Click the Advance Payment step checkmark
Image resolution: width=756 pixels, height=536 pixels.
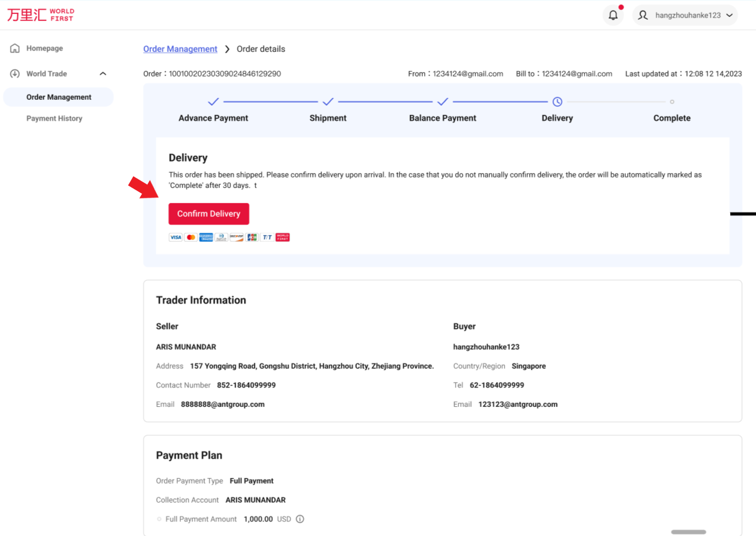tap(213, 102)
